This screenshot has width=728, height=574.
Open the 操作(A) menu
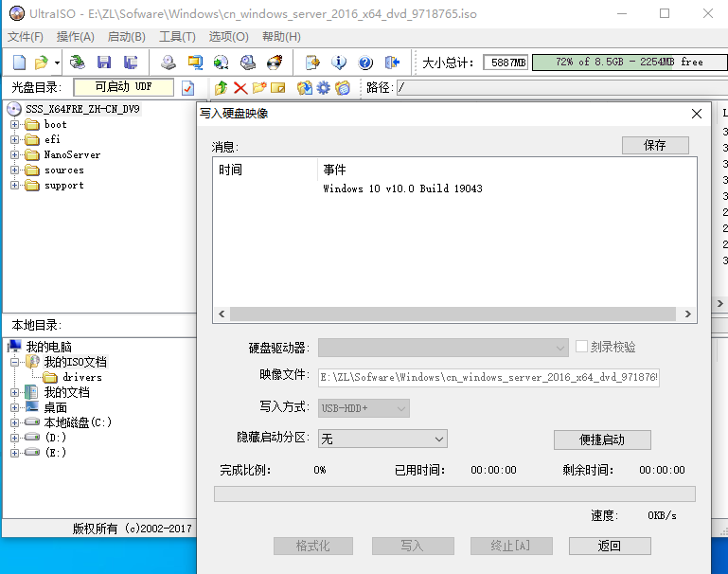[75, 37]
